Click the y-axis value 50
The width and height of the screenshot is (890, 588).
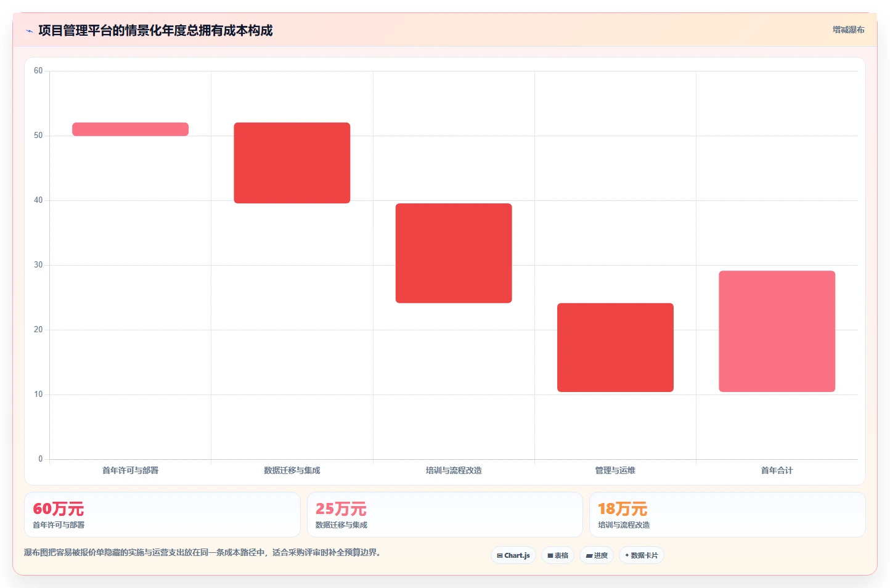(x=38, y=136)
